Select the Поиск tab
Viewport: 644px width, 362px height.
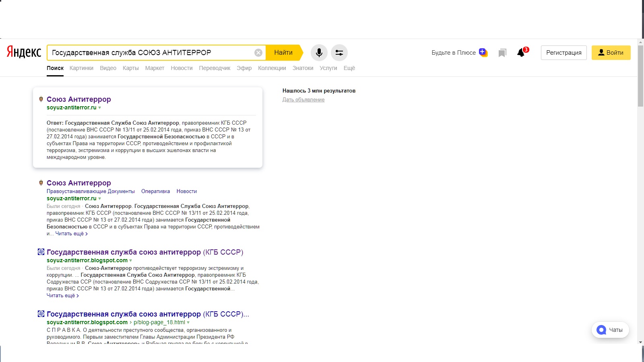[55, 68]
